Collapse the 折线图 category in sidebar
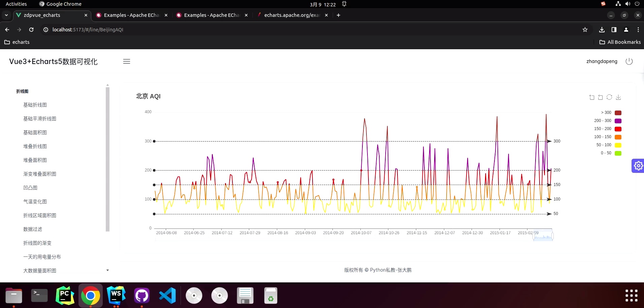Screen dimensions: 644x308 pyautogui.click(x=22, y=91)
